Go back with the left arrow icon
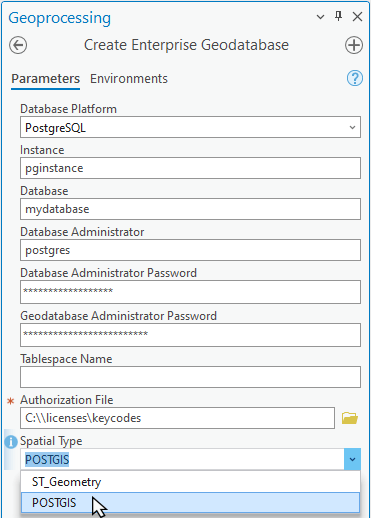Screen dimensions: 371x518 [x=18, y=45]
